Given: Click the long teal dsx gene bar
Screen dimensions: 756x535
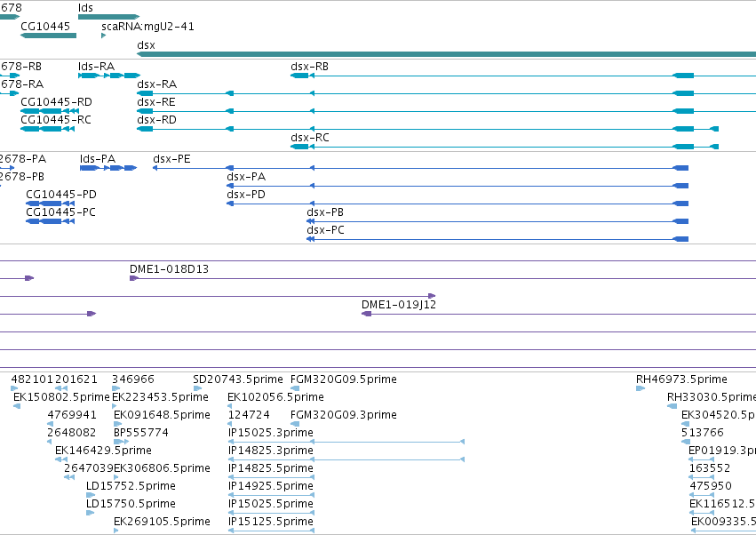Looking at the screenshot, I should point(447,54).
